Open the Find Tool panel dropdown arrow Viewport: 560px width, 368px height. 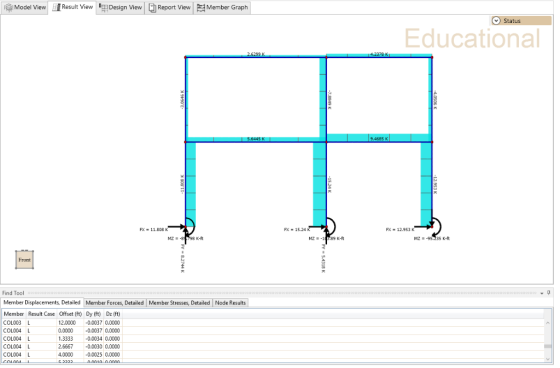tap(542, 293)
